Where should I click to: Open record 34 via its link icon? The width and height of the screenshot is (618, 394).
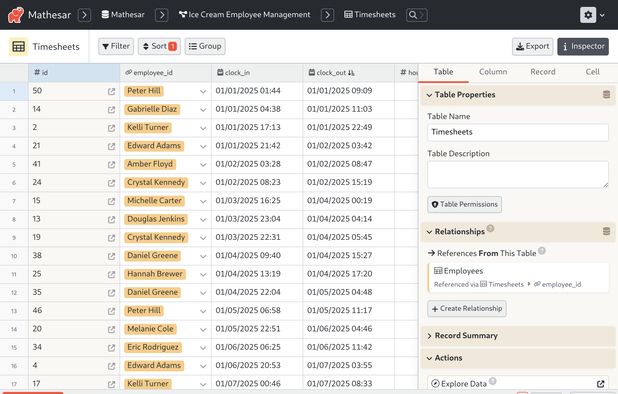[112, 348]
